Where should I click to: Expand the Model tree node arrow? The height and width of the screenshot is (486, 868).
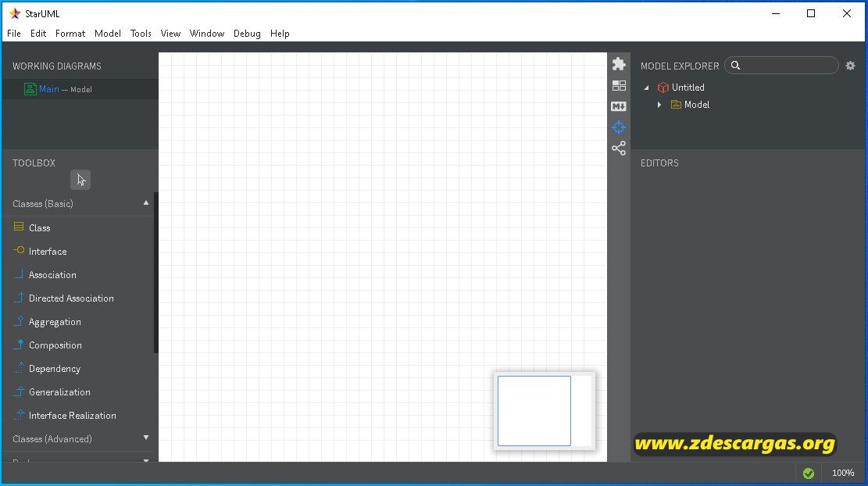click(x=659, y=105)
